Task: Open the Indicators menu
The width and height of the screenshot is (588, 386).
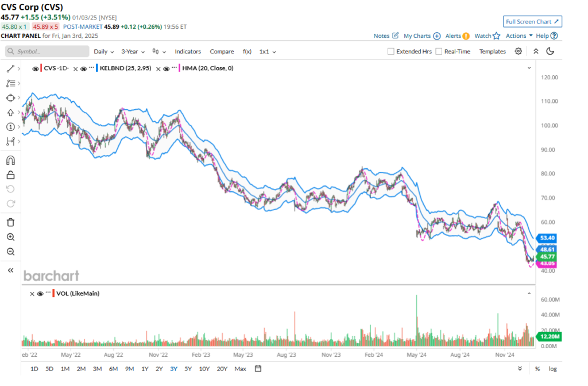Action: click(x=188, y=52)
